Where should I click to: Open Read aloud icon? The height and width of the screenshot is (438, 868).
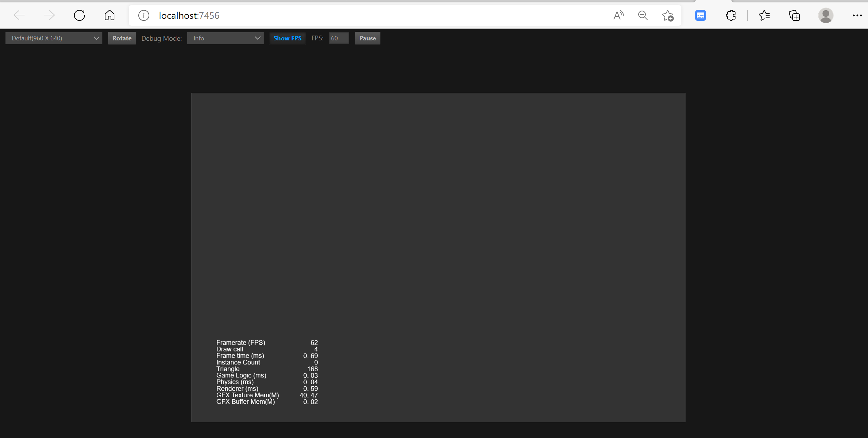(618, 15)
